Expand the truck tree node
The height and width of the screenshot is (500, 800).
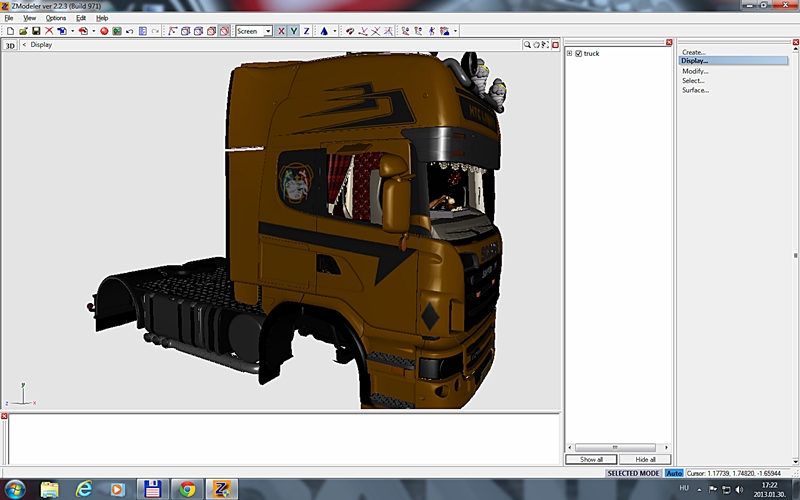tap(569, 53)
